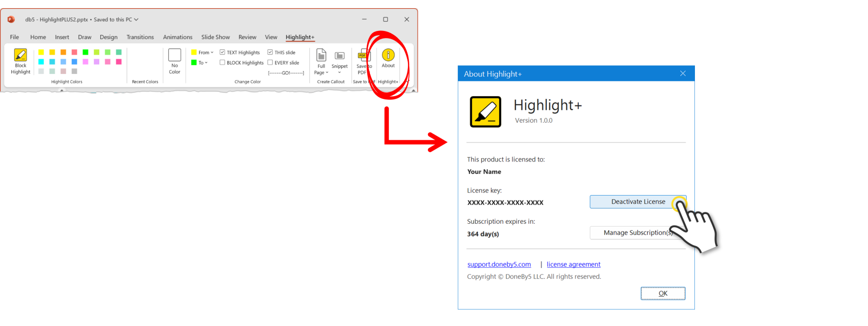Minimize the PowerPoint window
Screen dimensions: 868x326
[x=365, y=19]
